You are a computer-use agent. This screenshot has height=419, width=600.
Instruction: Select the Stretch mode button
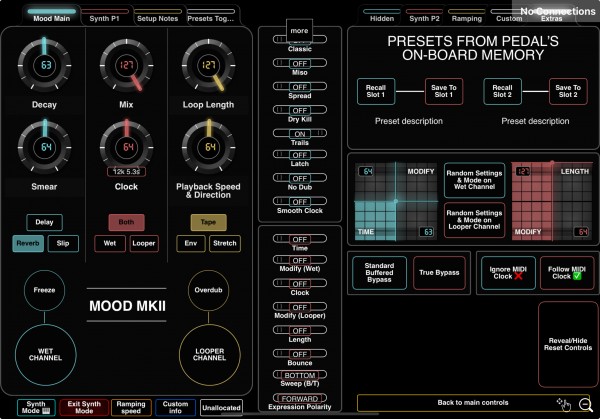[225, 243]
